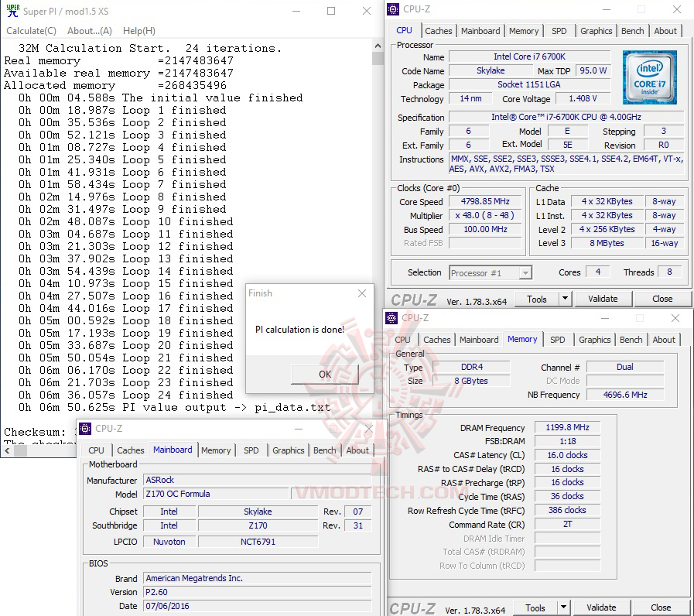Switch to Memory tab in Mainboard CPU-Z window
694x616 pixels.
pyautogui.click(x=216, y=451)
